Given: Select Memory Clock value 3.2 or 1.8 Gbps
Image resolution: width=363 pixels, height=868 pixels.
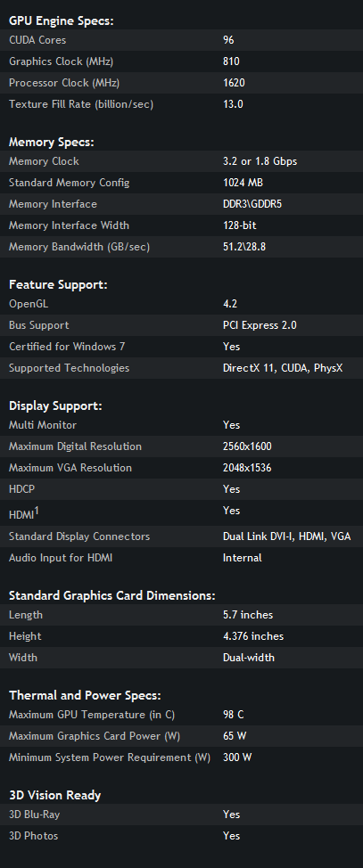Looking at the screenshot, I should 260,161.
